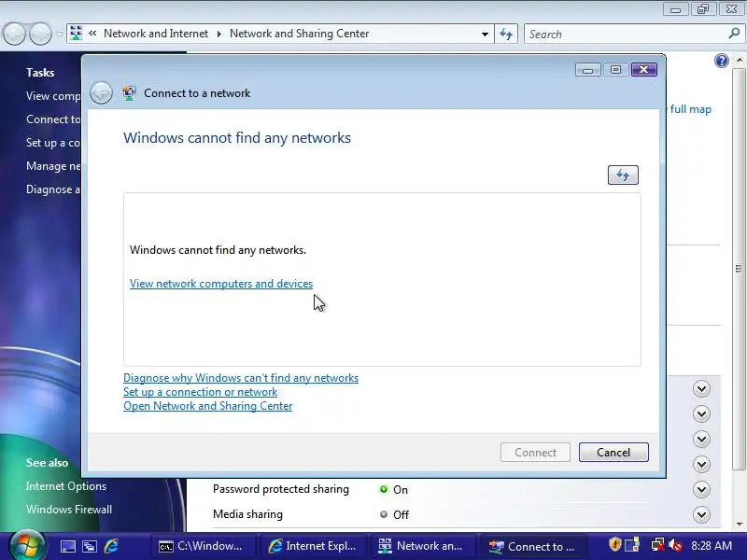Open Internet Options under See also

pyautogui.click(x=66, y=486)
